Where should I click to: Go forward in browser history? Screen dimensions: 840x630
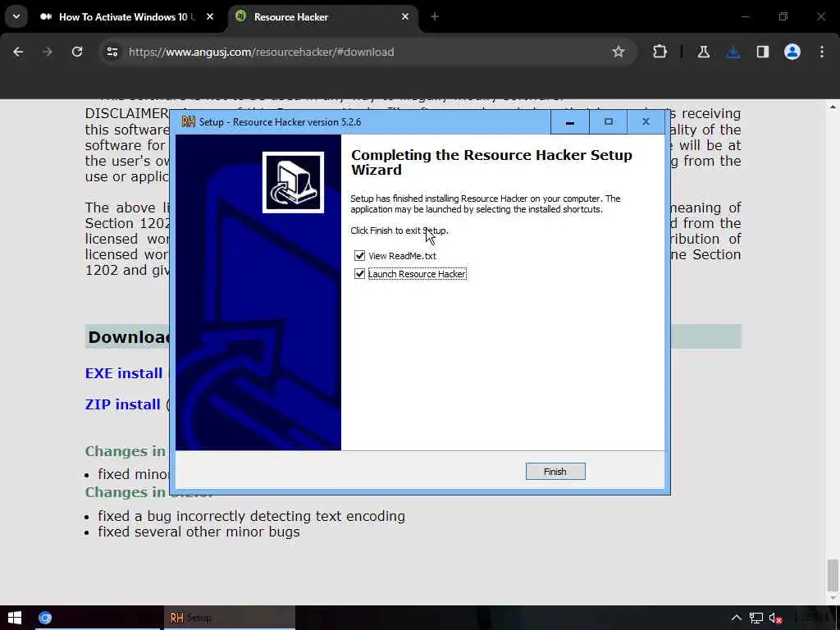point(48,52)
